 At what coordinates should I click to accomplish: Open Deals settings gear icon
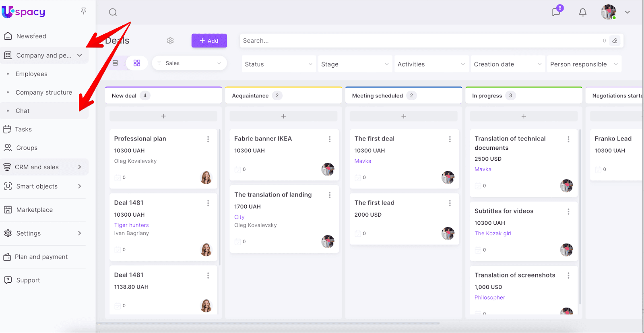coord(170,41)
